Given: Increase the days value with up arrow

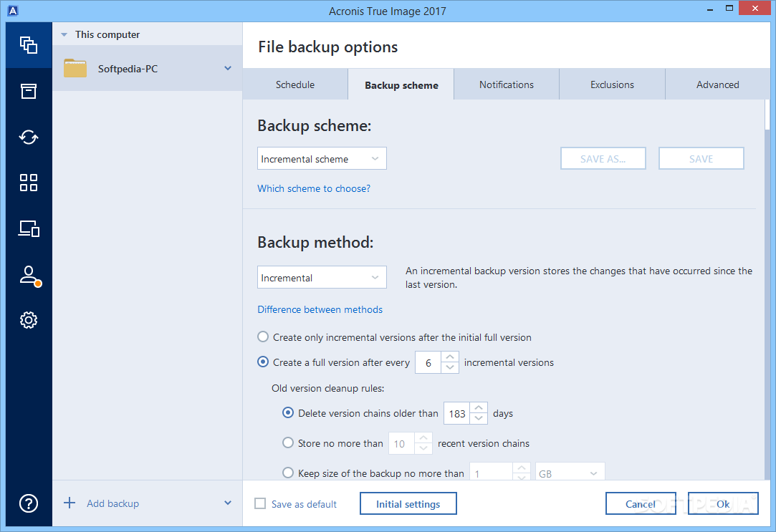Looking at the screenshot, I should [479, 407].
